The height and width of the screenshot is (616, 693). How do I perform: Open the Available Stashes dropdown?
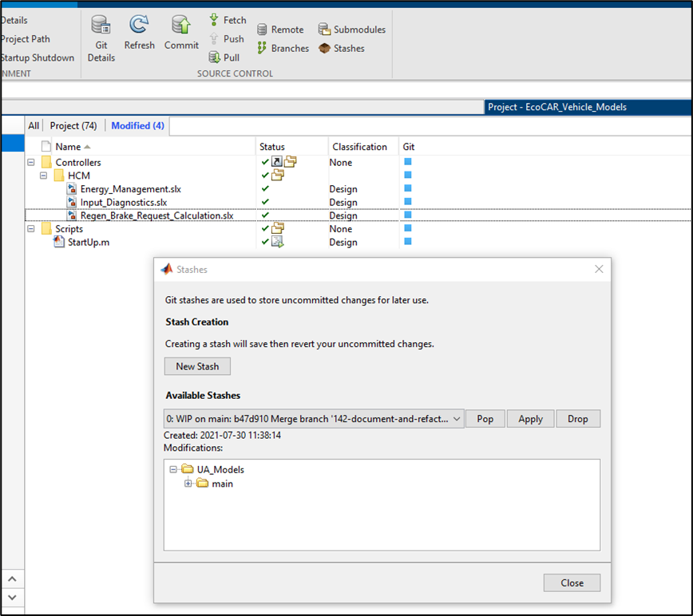(456, 419)
